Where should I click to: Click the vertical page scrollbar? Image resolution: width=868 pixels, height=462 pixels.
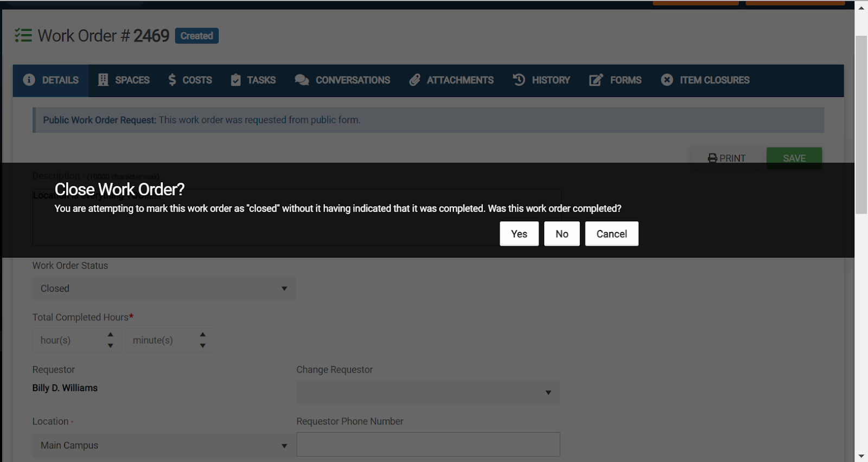[861, 125]
